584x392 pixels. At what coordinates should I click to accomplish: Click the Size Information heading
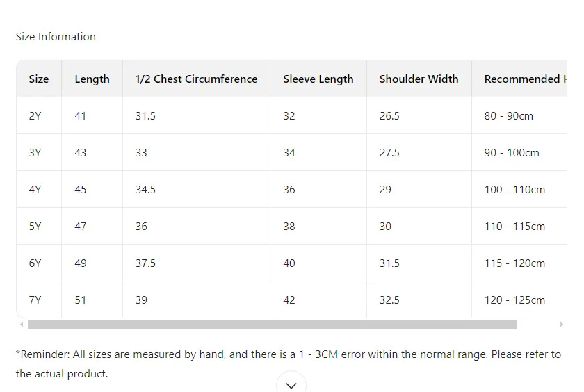pyautogui.click(x=56, y=37)
